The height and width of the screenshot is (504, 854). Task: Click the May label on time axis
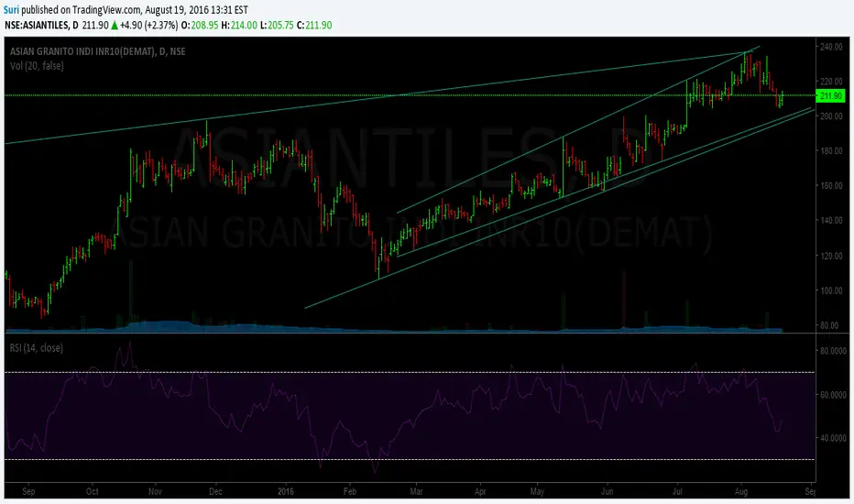click(x=537, y=491)
